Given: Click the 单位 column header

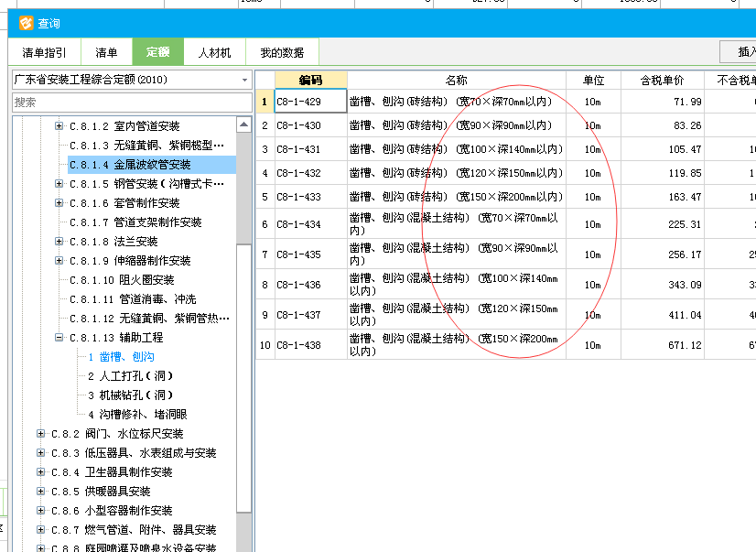Looking at the screenshot, I should tap(593, 80).
